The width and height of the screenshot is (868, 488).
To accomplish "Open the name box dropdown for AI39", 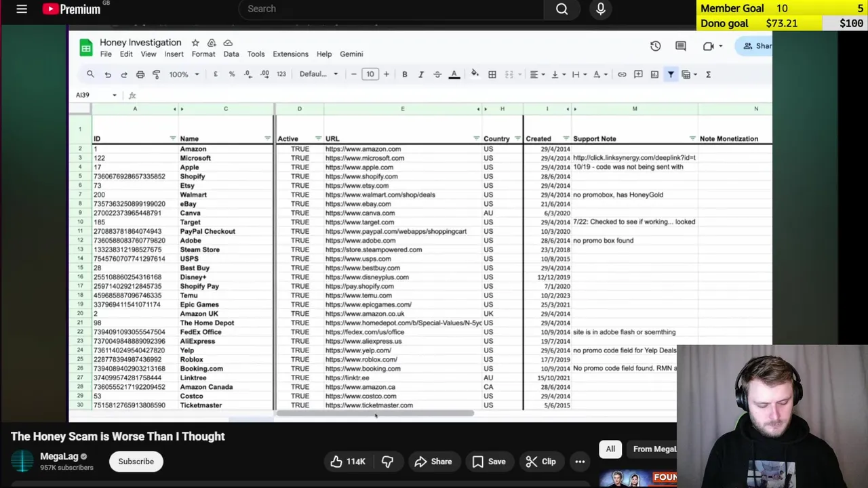I will 114,95.
